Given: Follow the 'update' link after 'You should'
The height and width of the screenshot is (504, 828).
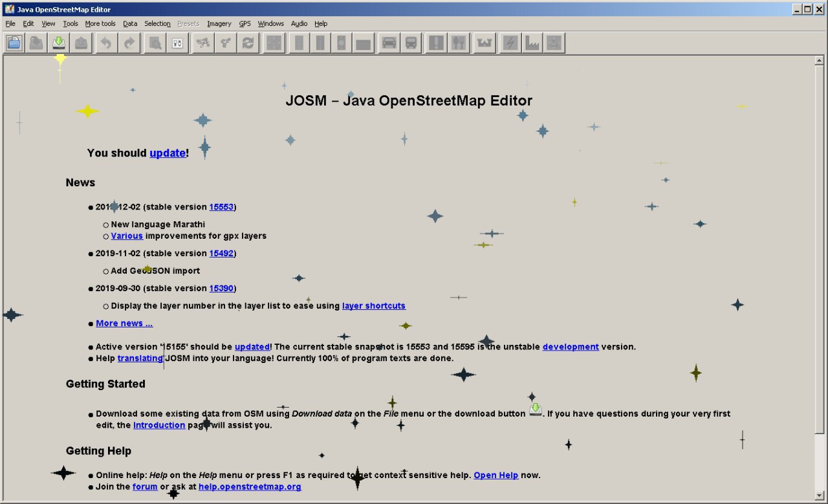Looking at the screenshot, I should [x=168, y=153].
